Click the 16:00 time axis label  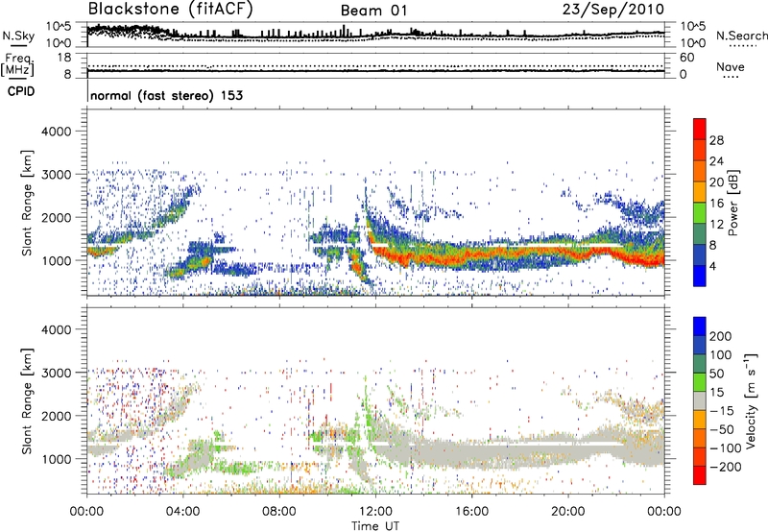tap(471, 512)
